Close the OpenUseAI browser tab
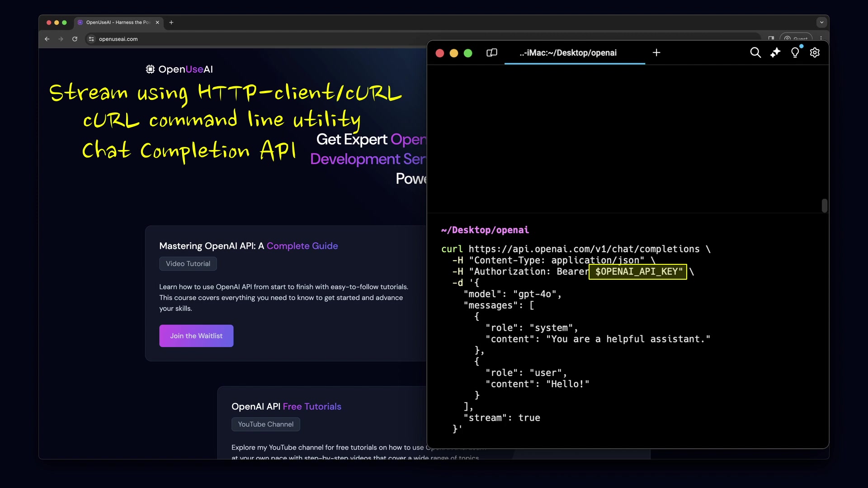 tap(157, 22)
